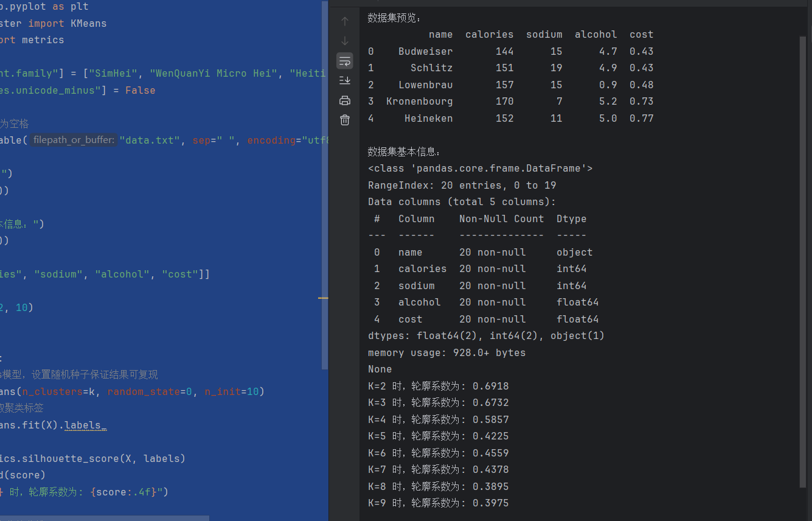Click the word metrics in the import line
Screen dimensions: 812x521
tap(43, 40)
